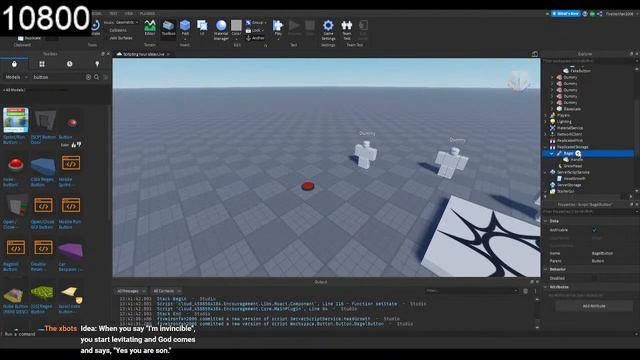Toggle the Anchor tool

tap(255, 38)
